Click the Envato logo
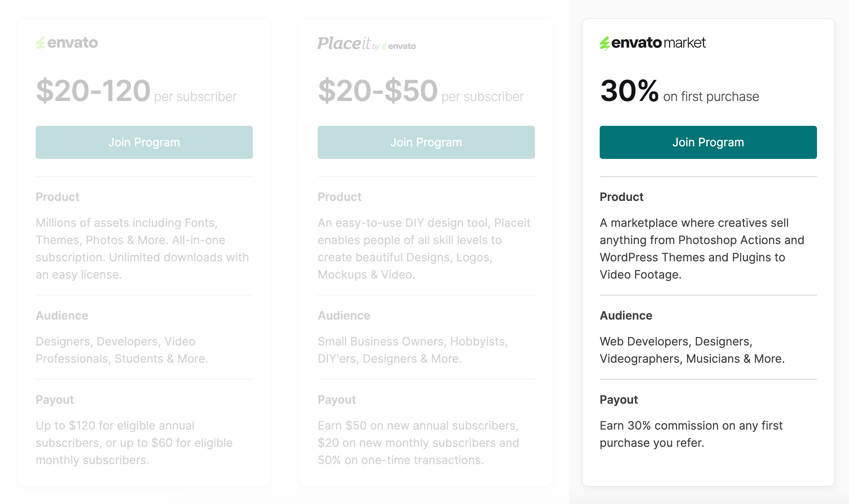This screenshot has height=504, width=849. [x=67, y=43]
